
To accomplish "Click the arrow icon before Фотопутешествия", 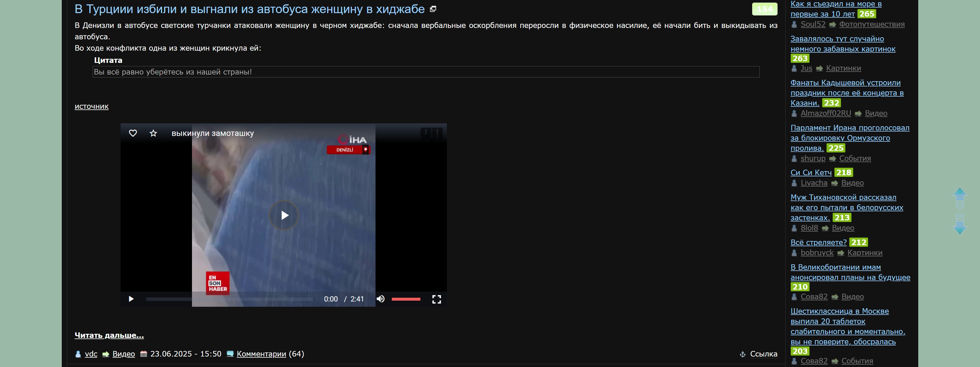I will coord(832,25).
